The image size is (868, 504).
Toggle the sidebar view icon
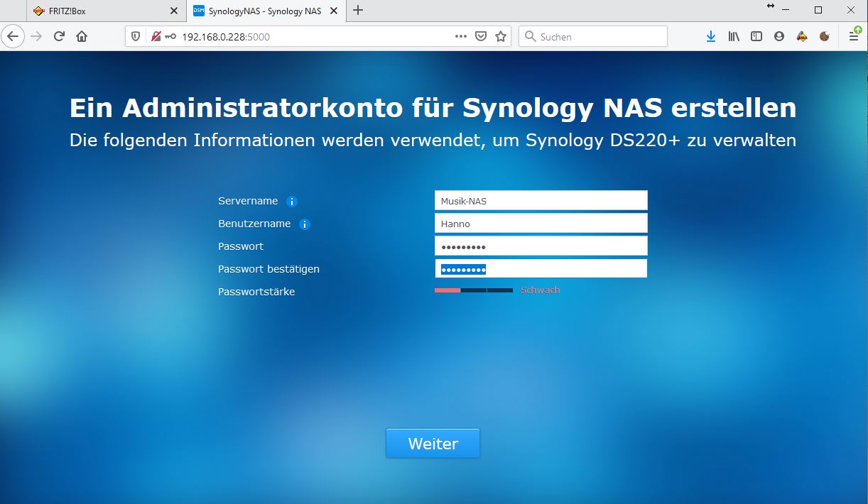pyautogui.click(x=756, y=36)
